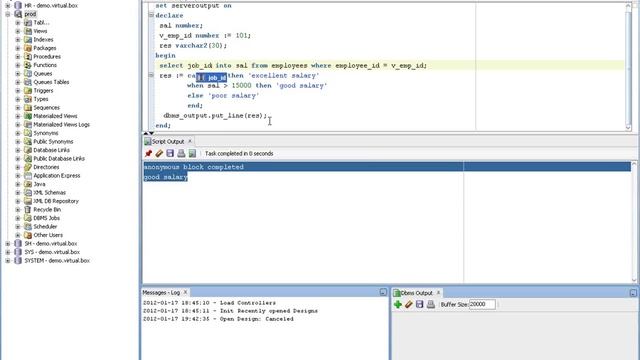Expand the HR - demo.virtual.box connection
The image size is (640, 360).
pyautogui.click(x=8, y=6)
